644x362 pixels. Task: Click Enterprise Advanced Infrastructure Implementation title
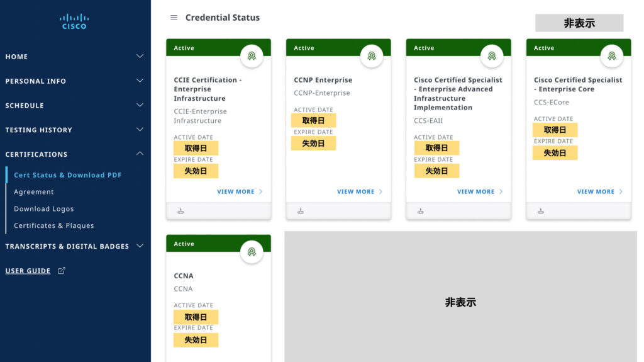pyautogui.click(x=458, y=94)
